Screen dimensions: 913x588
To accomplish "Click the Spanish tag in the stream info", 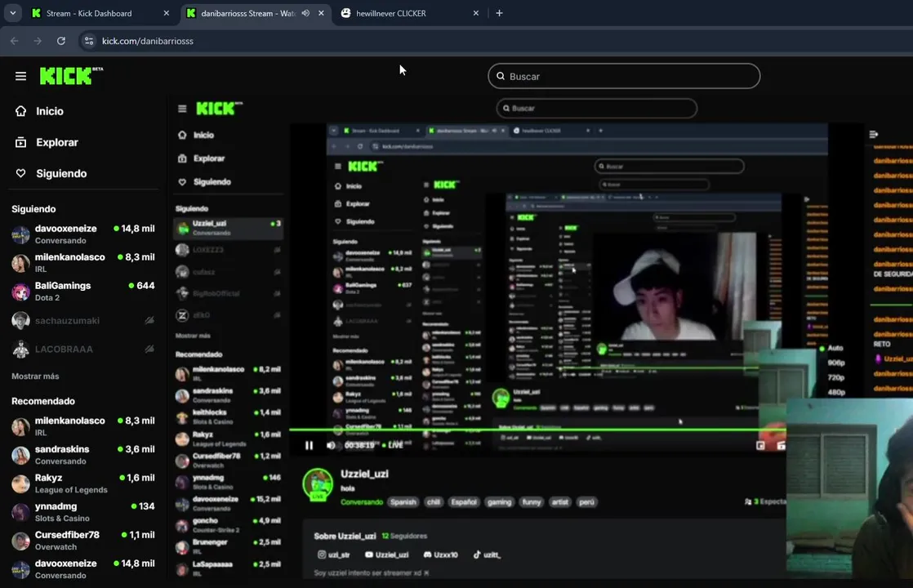I will point(403,501).
